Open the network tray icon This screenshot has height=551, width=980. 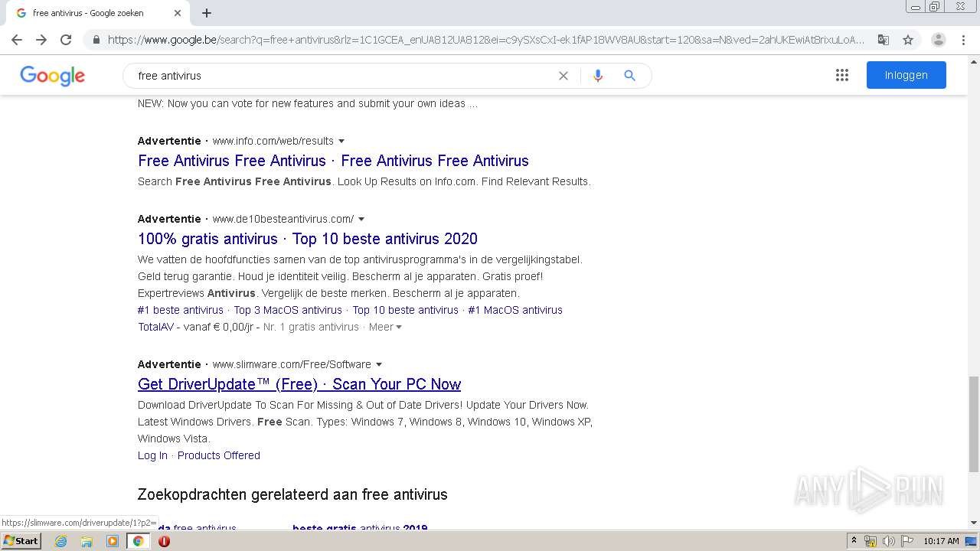pos(871,541)
